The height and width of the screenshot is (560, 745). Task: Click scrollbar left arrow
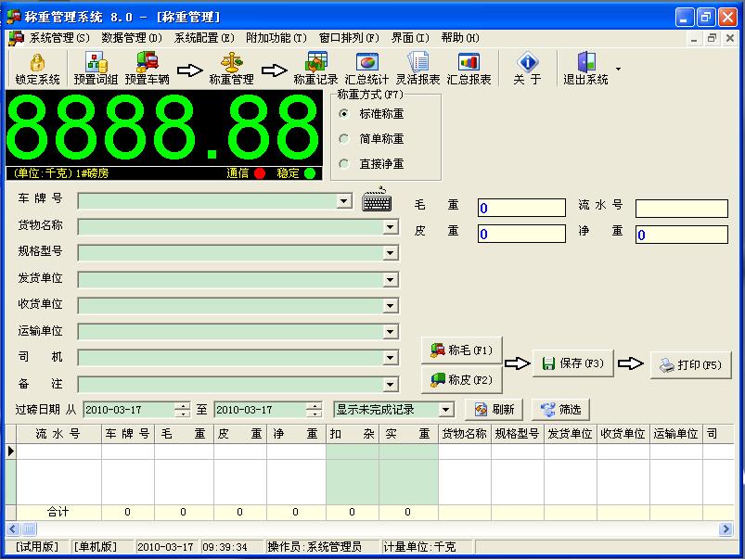tap(13, 528)
